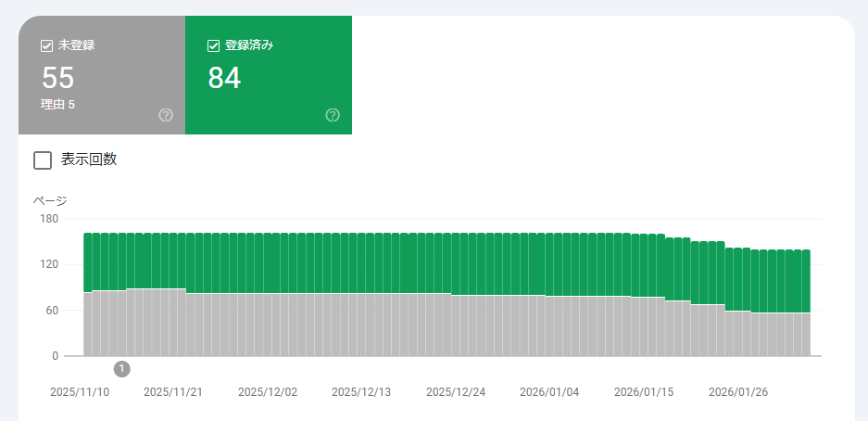
Task: Enable the 表示回数 checkbox
Action: tap(43, 160)
